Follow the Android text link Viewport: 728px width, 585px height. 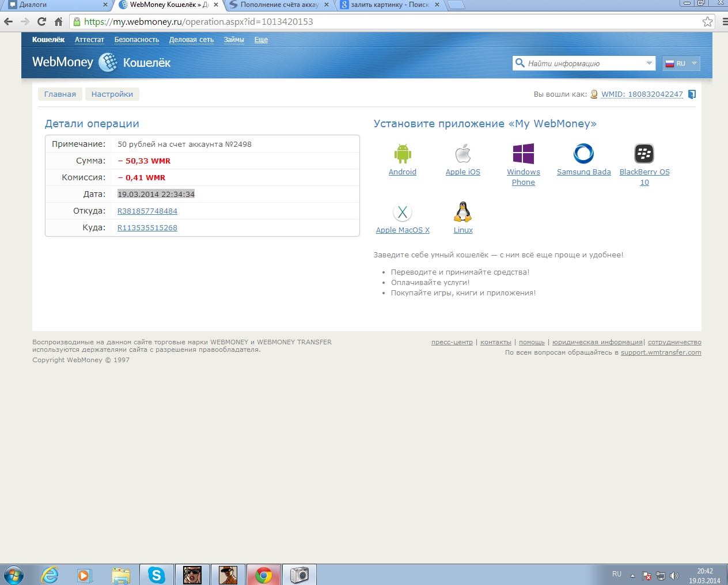403,172
